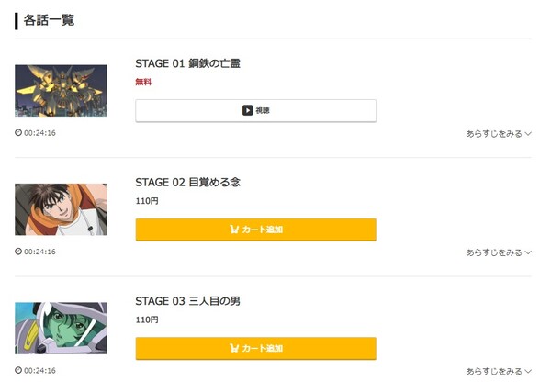Click the 110円 price under STAGE 02
The height and width of the screenshot is (392, 551).
coord(147,200)
